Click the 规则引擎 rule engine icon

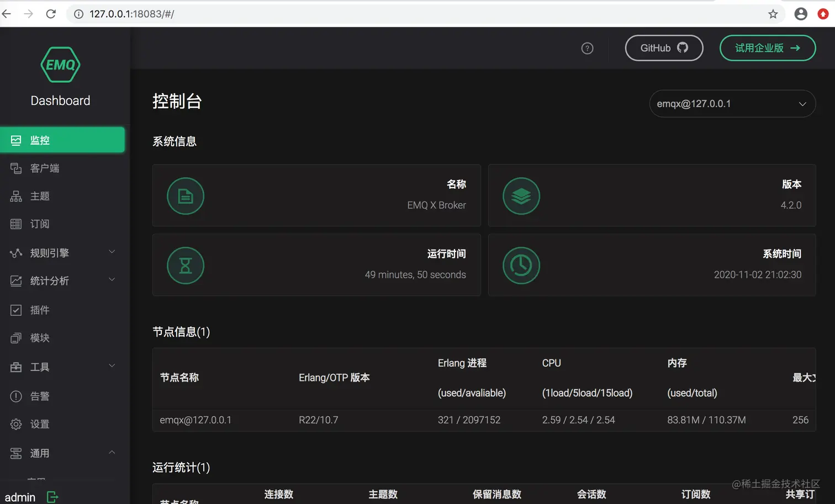[x=16, y=253]
